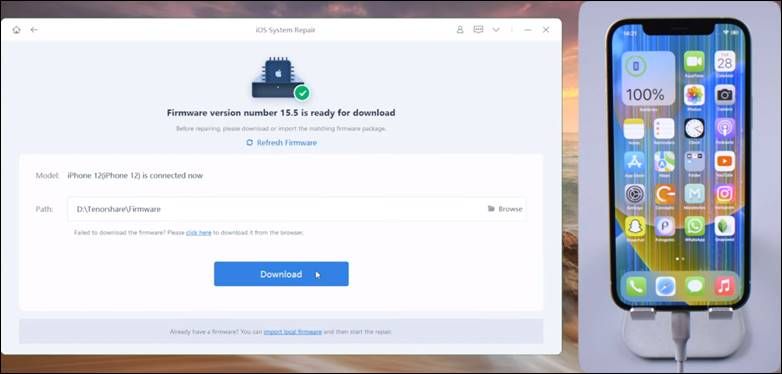
Task: Tap the Messages app in the dock
Action: [x=695, y=286]
